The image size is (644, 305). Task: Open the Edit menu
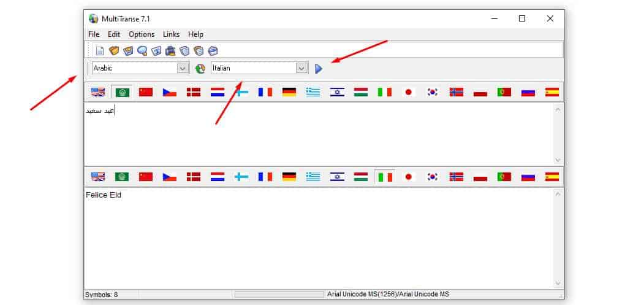114,34
